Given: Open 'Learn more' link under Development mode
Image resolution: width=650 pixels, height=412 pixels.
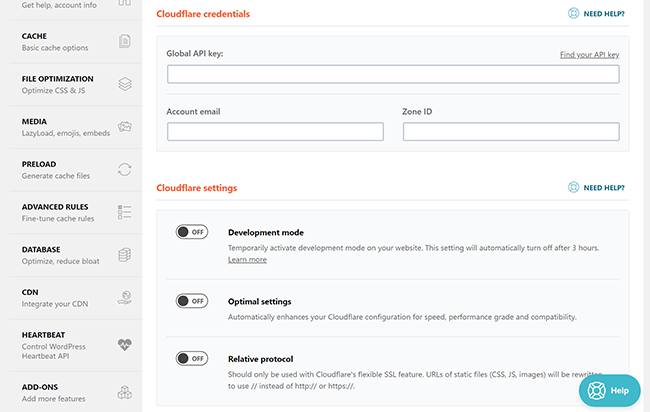Looking at the screenshot, I should tap(247, 260).
